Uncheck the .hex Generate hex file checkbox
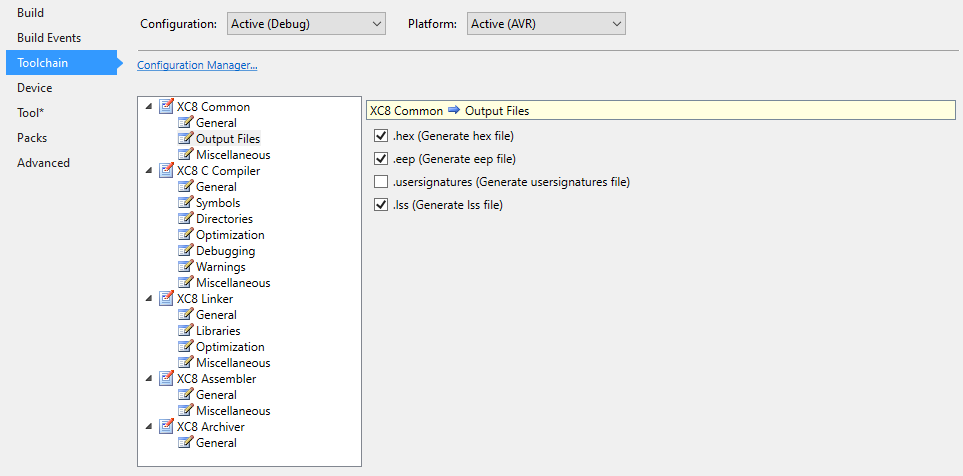Viewport: 963px width, 476px height. (x=380, y=136)
